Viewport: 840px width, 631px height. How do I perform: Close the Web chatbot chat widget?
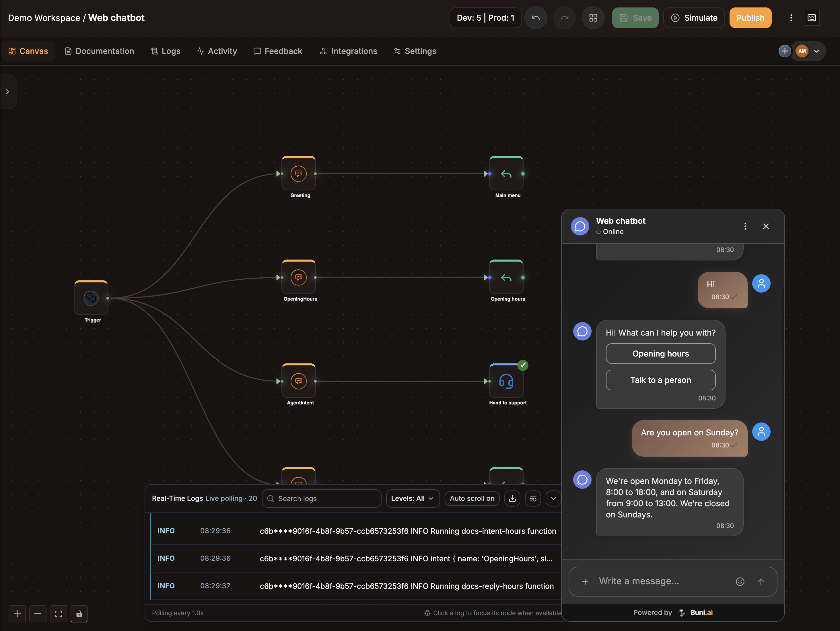(766, 226)
